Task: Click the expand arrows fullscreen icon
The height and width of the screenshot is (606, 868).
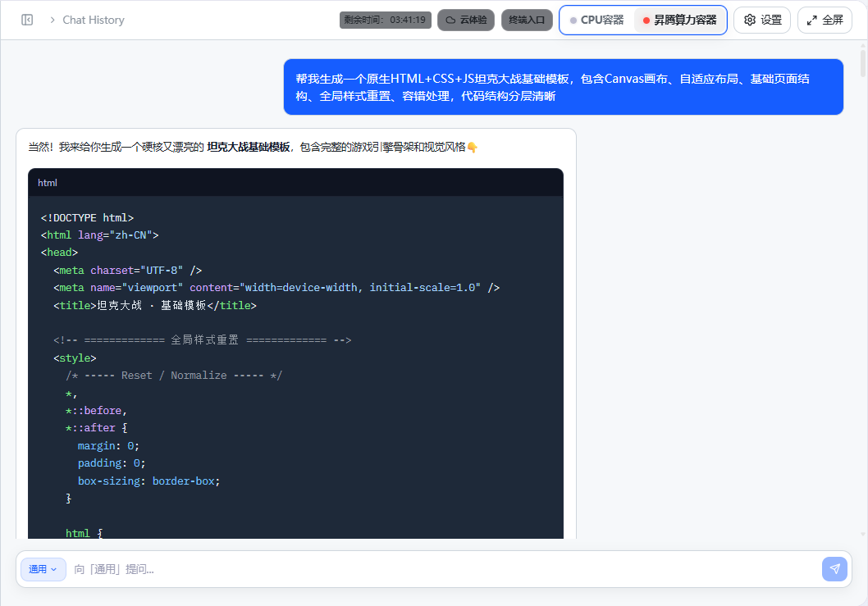Action: [811, 21]
